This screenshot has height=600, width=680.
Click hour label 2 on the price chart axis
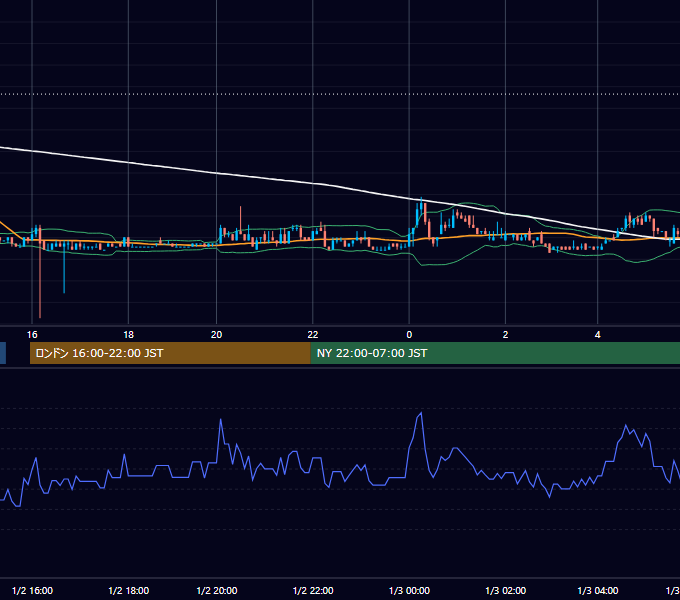505,335
